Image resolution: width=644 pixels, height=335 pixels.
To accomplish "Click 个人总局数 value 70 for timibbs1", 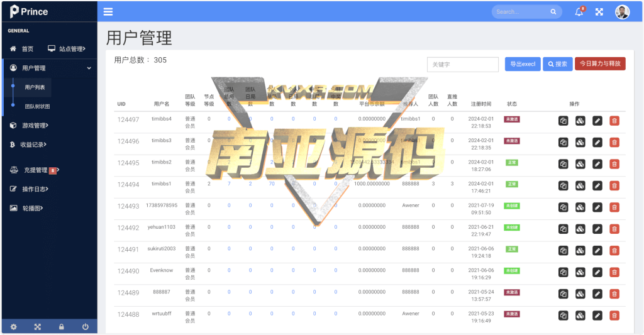I will pos(272,184).
